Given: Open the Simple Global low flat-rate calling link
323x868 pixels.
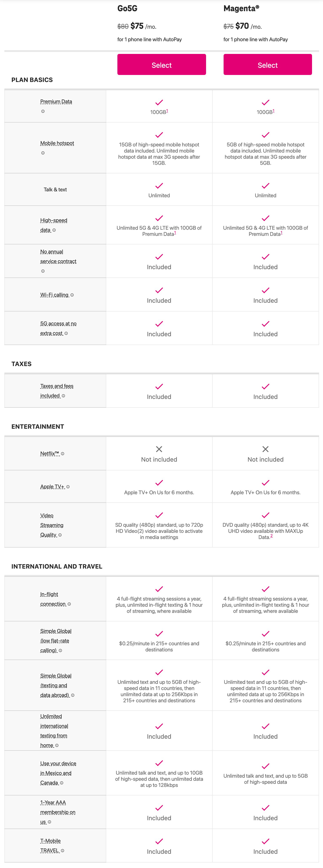Looking at the screenshot, I should click(x=56, y=640).
